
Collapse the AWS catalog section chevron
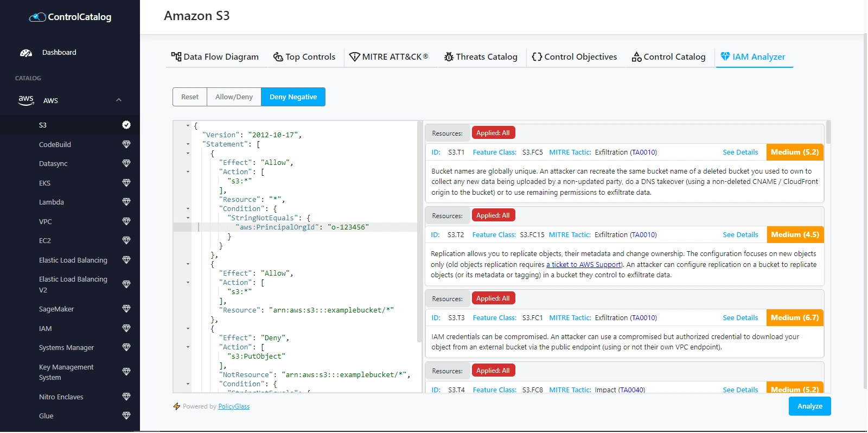pyautogui.click(x=119, y=100)
